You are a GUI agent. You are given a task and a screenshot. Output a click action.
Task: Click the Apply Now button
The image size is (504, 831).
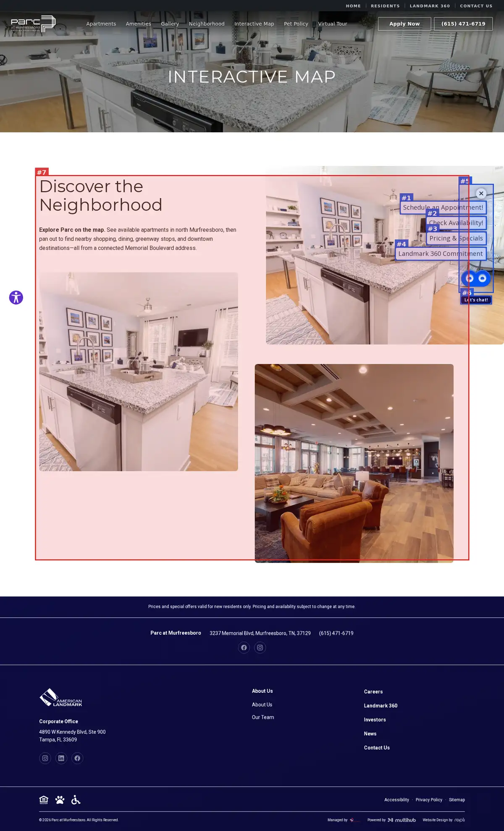tap(404, 24)
